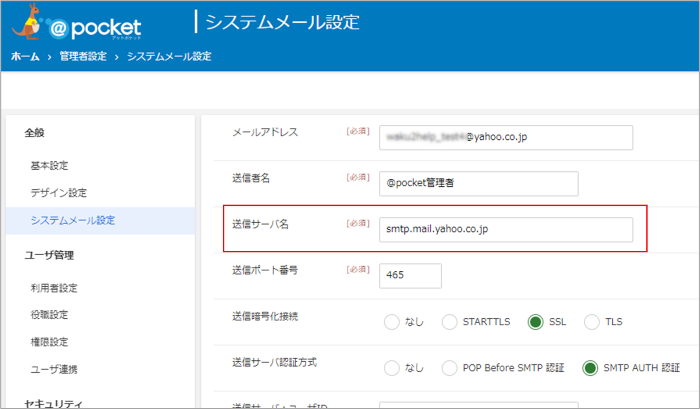Click the 送信者名 input field
The height and width of the screenshot is (409, 700).
(479, 184)
